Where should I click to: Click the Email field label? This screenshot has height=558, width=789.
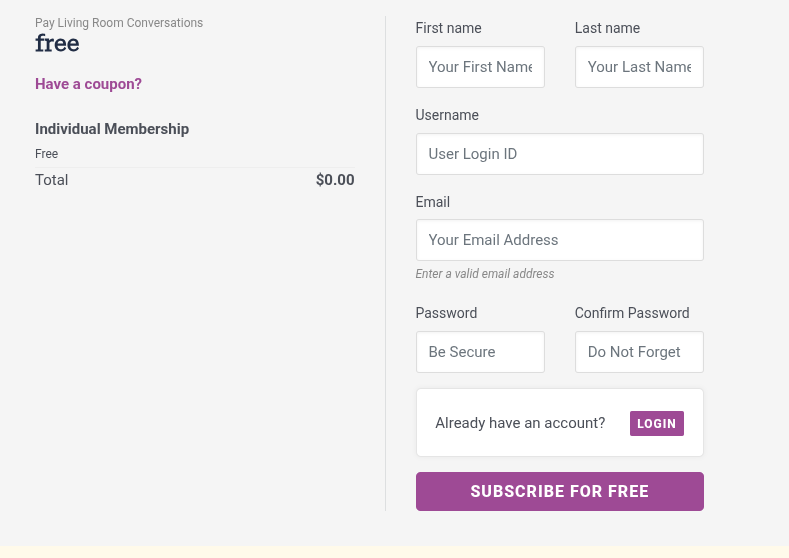(433, 202)
